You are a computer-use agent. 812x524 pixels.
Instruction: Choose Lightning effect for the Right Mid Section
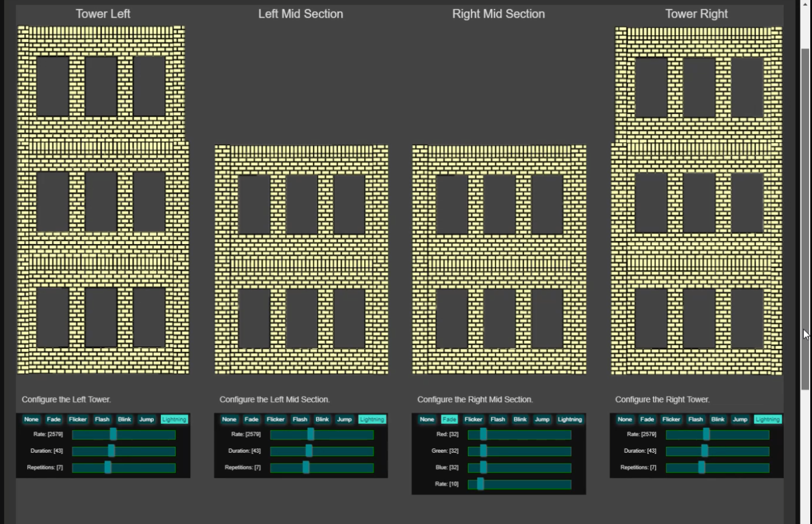(x=569, y=419)
